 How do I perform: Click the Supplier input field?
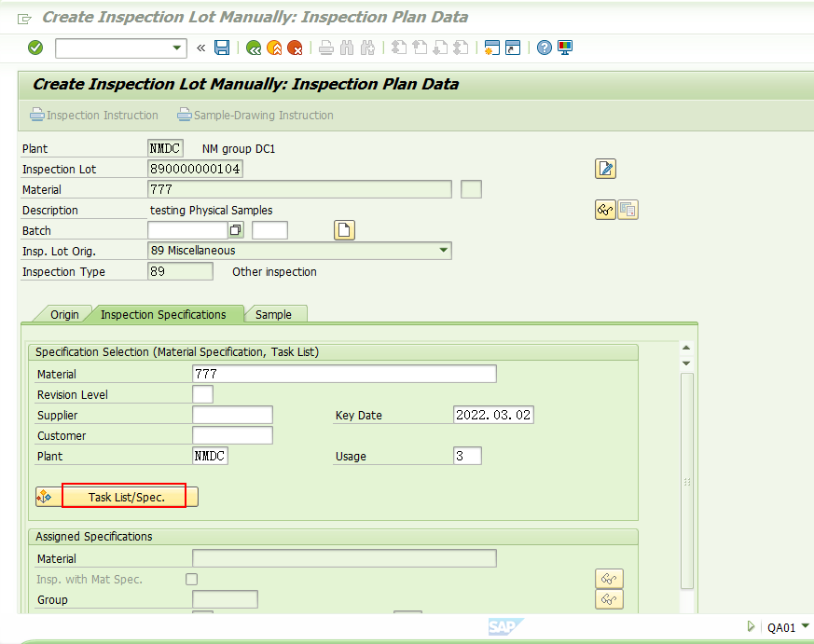[232, 415]
